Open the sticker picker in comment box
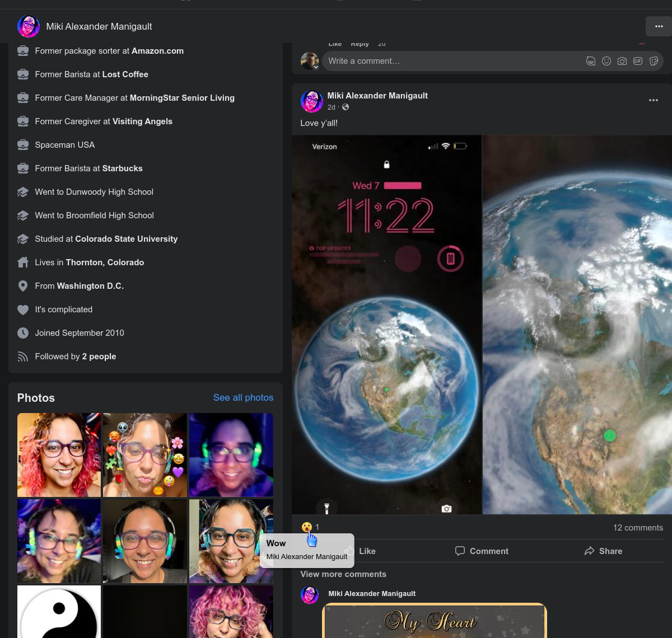672x638 pixels. coord(654,61)
